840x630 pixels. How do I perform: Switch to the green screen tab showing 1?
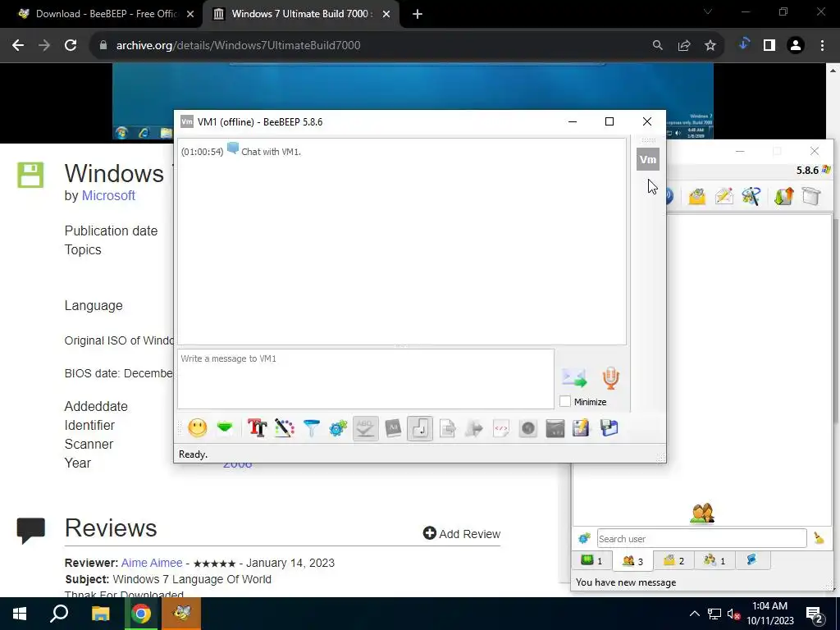(x=592, y=560)
